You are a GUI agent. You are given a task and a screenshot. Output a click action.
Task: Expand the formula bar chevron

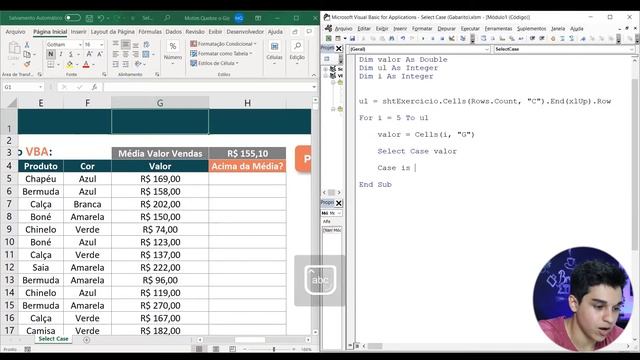314,87
